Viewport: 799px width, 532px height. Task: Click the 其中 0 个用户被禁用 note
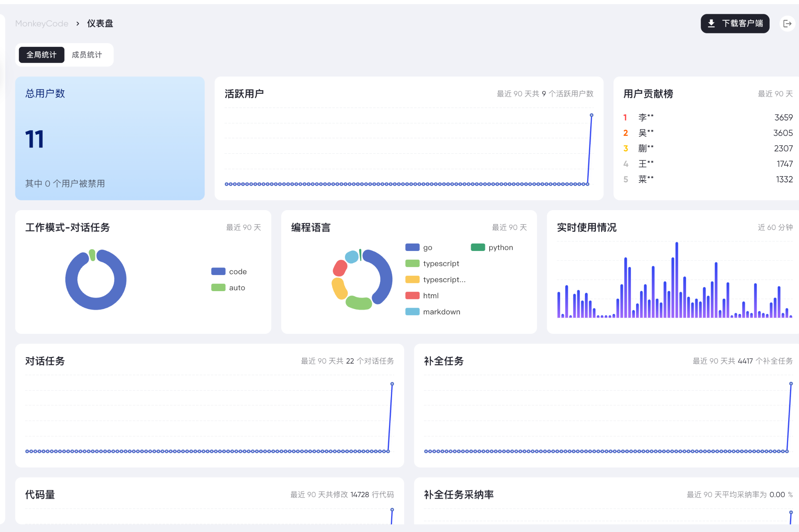point(65,183)
